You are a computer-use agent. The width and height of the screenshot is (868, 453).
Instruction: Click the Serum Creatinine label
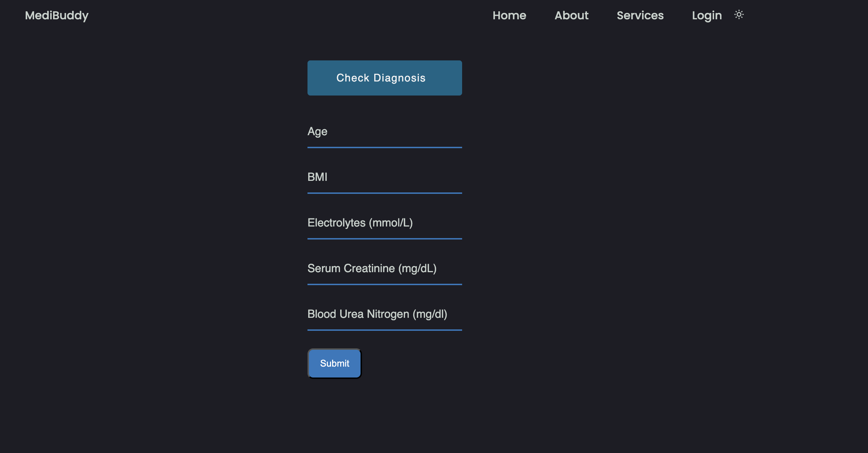coord(372,268)
